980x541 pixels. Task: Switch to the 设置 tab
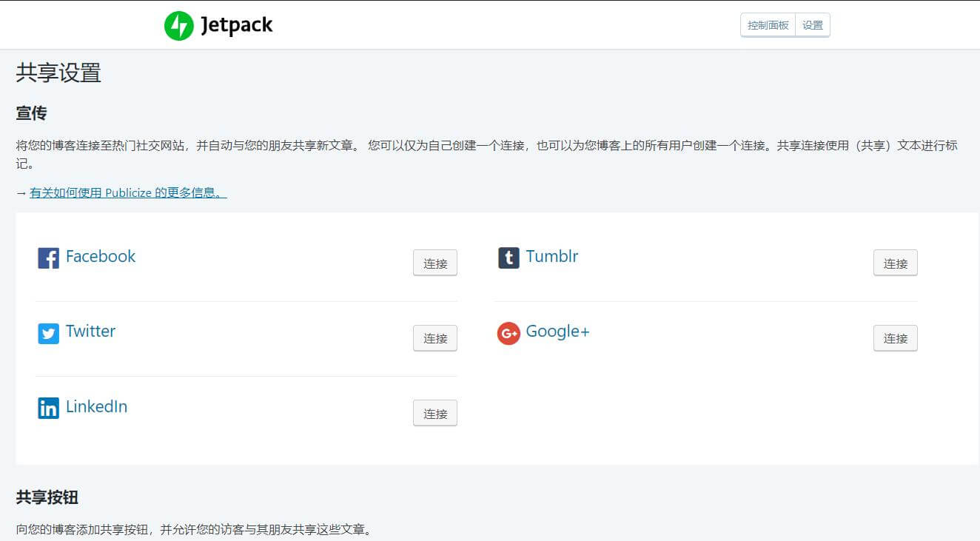pyautogui.click(x=813, y=25)
